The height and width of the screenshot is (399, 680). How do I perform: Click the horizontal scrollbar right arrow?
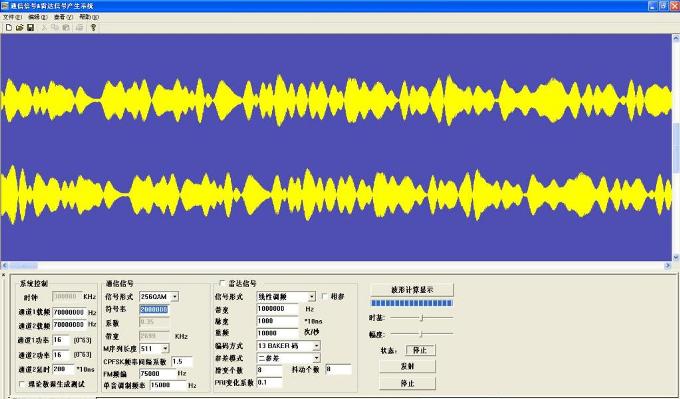pos(667,265)
